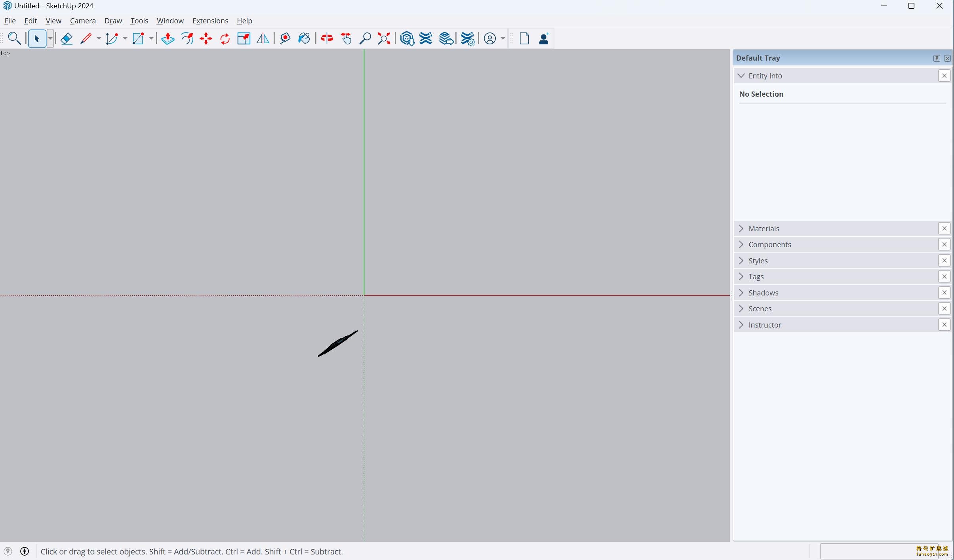Expand the Components panel
Image resolution: width=954 pixels, height=560 pixels.
(x=741, y=244)
